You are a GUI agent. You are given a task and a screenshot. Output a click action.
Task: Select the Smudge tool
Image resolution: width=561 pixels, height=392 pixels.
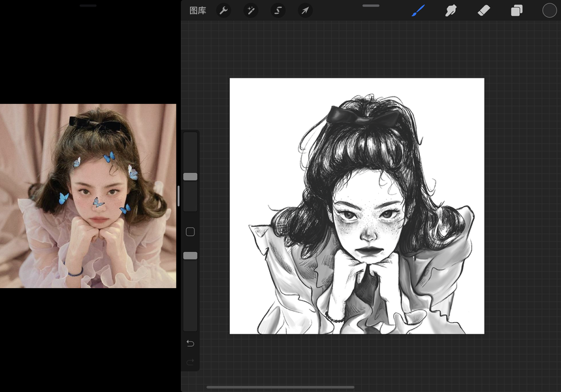[x=451, y=10]
